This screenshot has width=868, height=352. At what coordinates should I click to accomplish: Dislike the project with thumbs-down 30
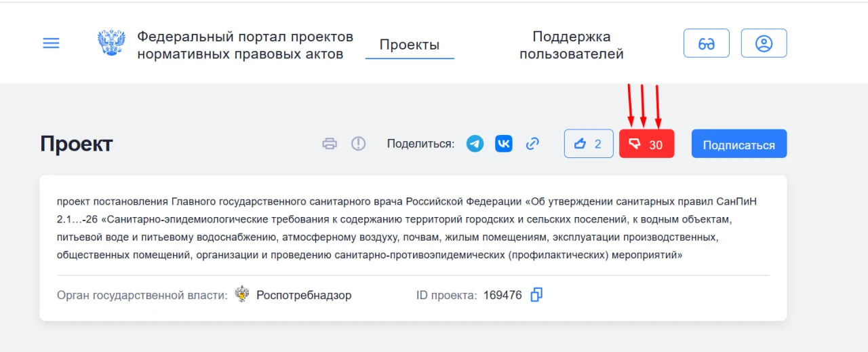[x=647, y=144]
